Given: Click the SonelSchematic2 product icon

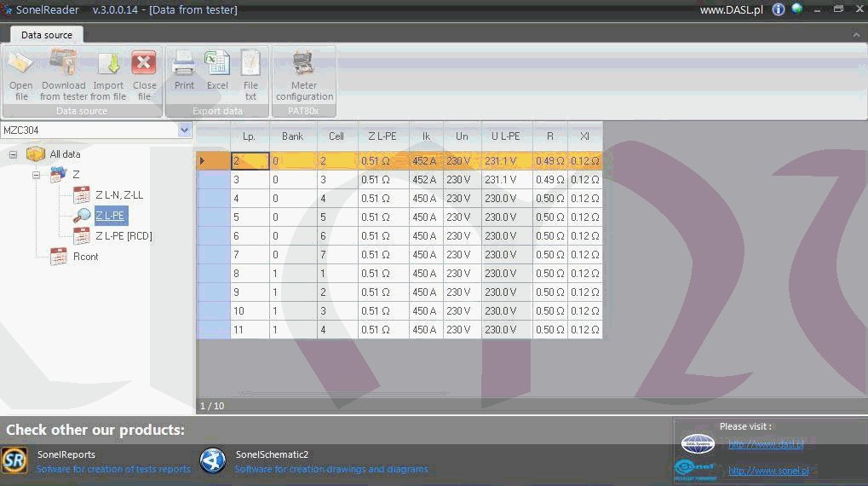Looking at the screenshot, I should tap(213, 461).
